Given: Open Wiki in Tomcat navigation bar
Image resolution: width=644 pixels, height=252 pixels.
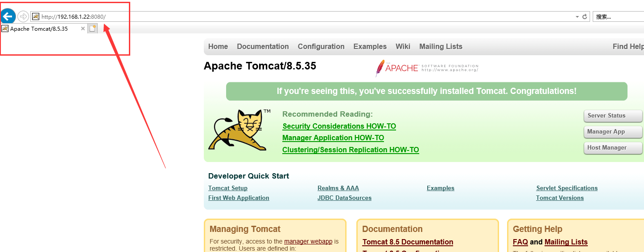Looking at the screenshot, I should (x=403, y=46).
